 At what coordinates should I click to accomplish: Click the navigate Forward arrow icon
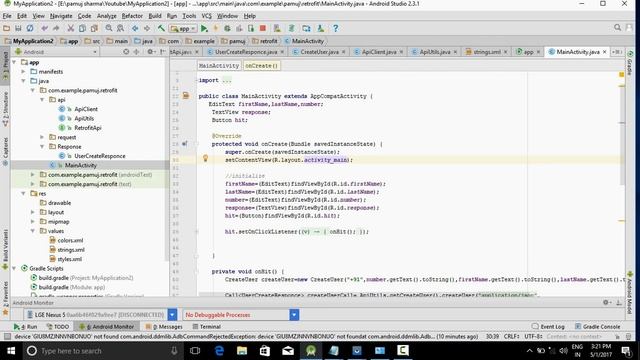pos(147,28)
